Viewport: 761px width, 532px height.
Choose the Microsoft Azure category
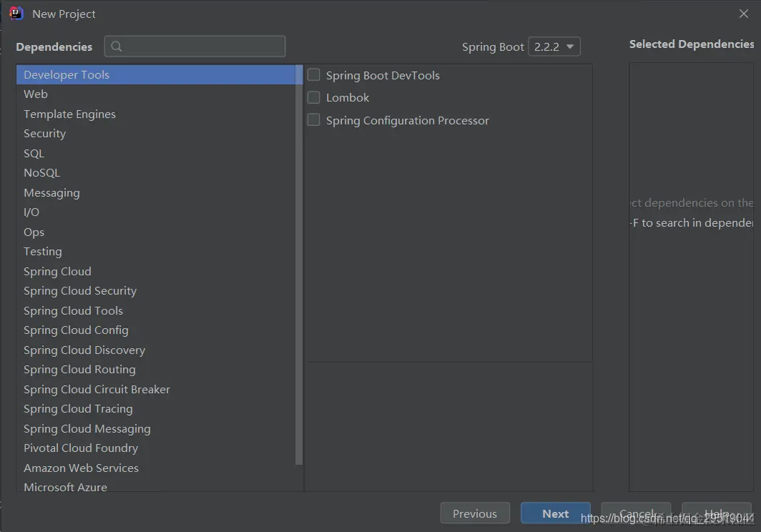click(156, 486)
